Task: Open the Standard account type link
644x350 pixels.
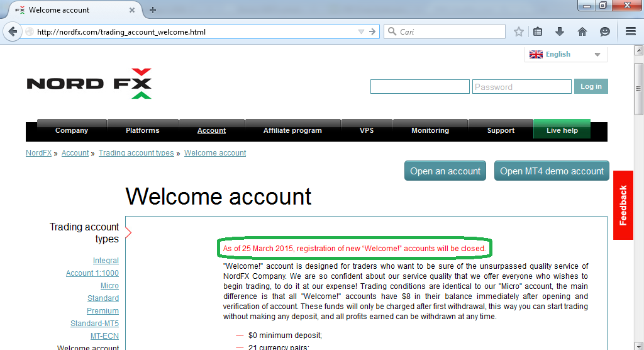Action: (x=103, y=298)
